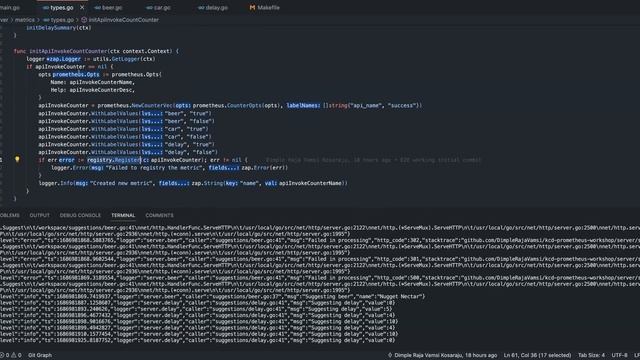
Task: Click the 'Help: apiInvokeCounterDesc' line
Action: [x=93, y=90]
